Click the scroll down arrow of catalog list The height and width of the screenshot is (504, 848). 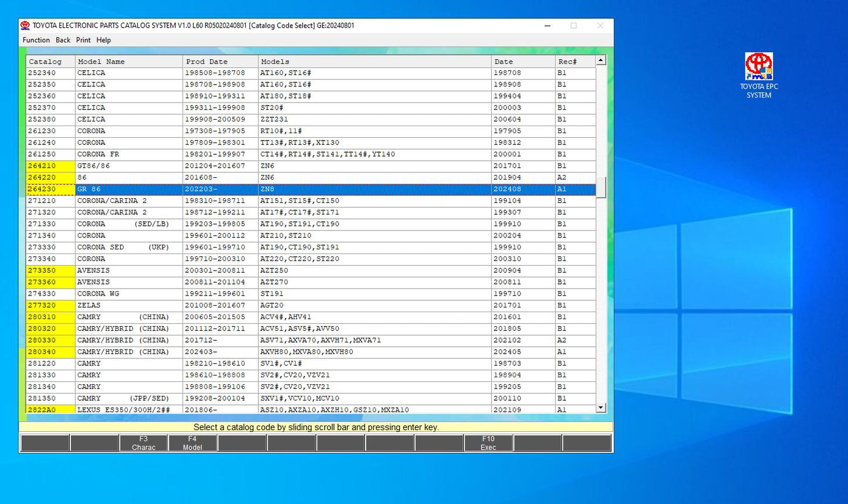pos(601,408)
